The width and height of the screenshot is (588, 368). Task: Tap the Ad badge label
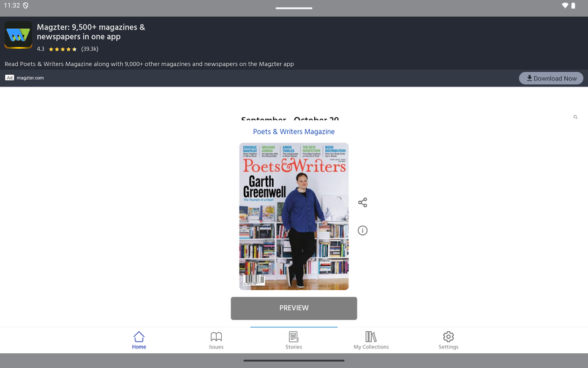9,78
